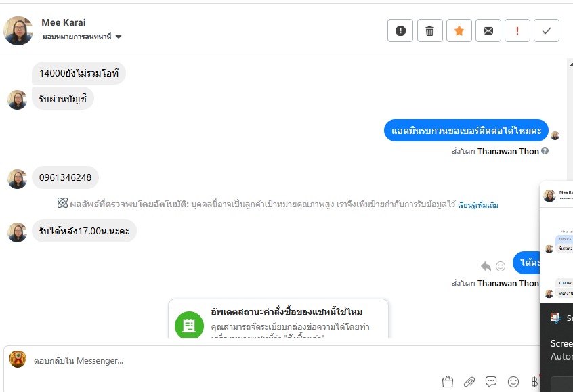573x392 pixels.
Task: Attach a file using the paperclip icon
Action: coord(469,382)
